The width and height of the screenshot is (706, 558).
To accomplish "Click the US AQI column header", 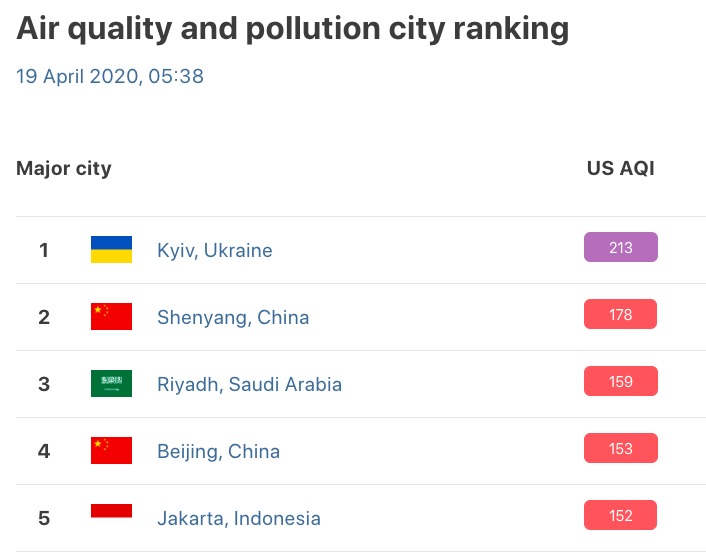I will 620,168.
